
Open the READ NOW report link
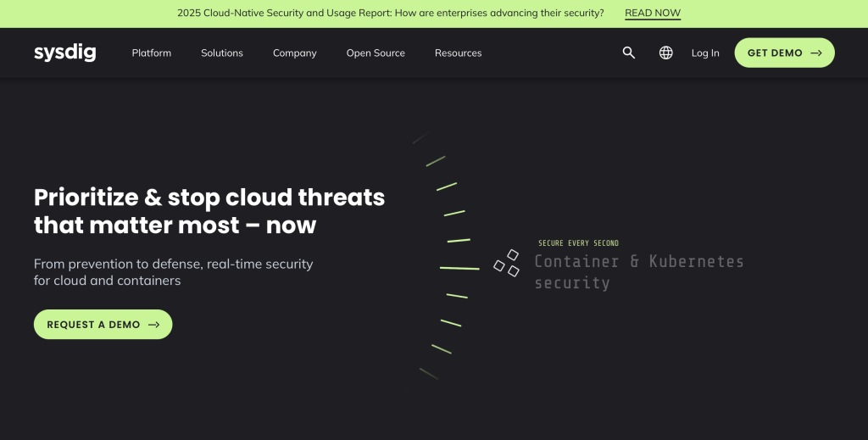point(653,13)
